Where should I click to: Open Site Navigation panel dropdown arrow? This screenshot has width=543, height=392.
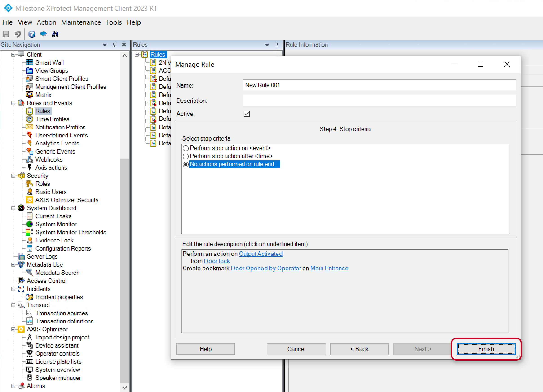(x=104, y=45)
